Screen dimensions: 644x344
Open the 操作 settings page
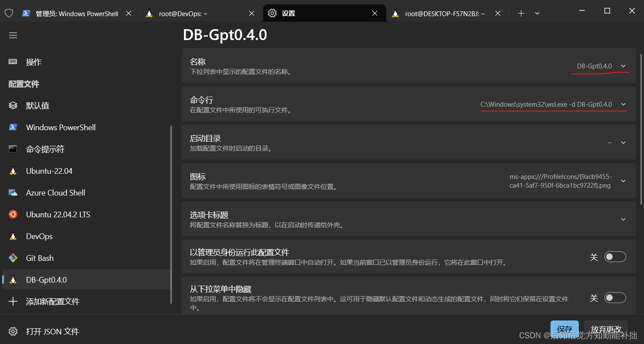point(86,62)
